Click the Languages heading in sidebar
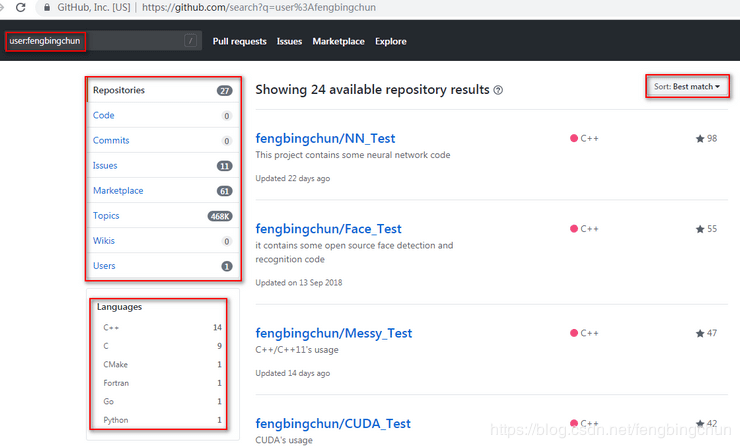 [119, 307]
